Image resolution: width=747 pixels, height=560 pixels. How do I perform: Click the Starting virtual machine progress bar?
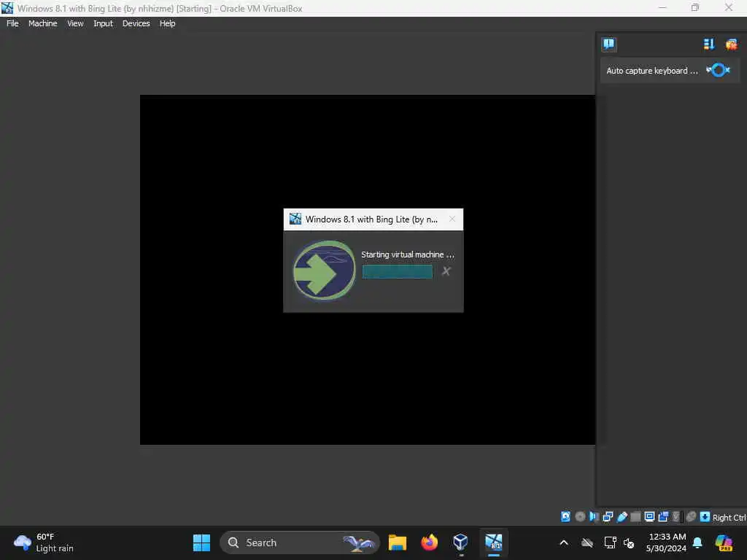(398, 271)
